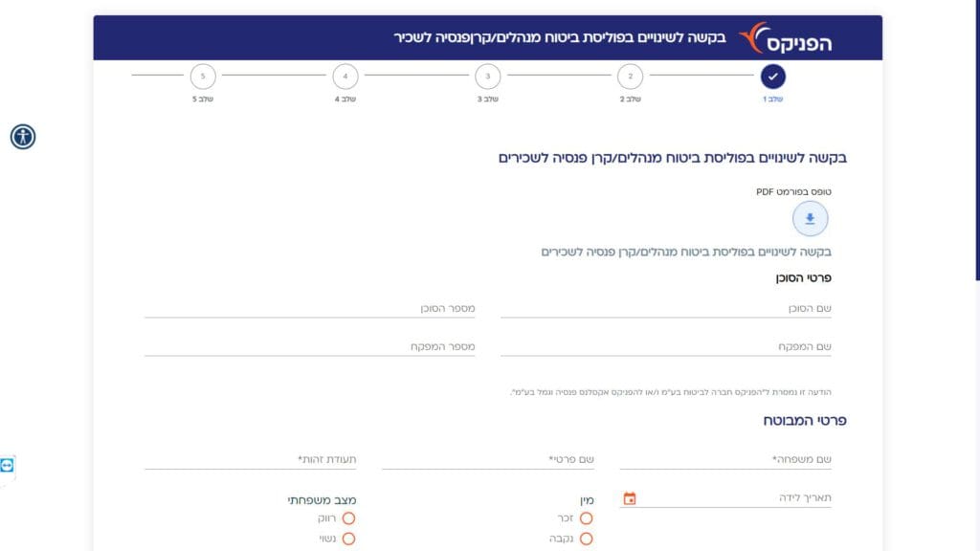Choose נשוי marital status option
The width and height of the screenshot is (980, 551).
348,539
